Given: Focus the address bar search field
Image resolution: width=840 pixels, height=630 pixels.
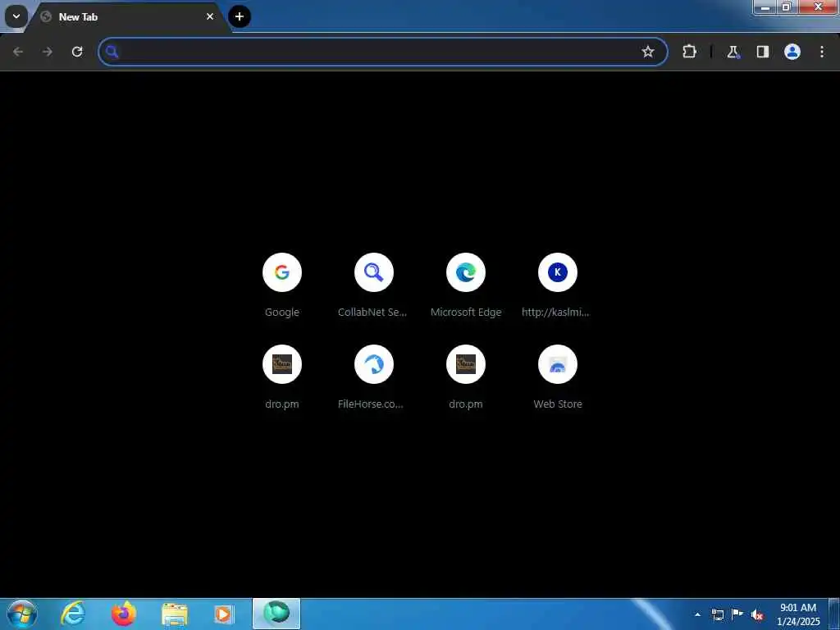Looking at the screenshot, I should click(x=383, y=52).
